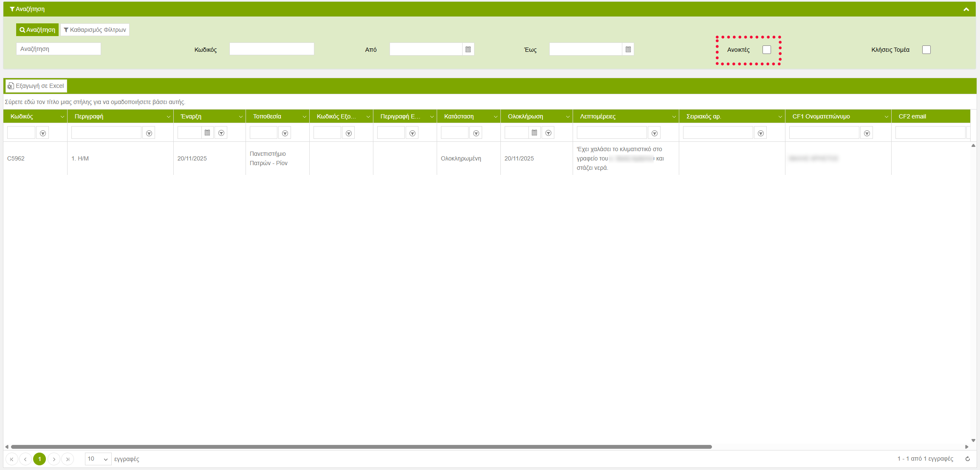The height and width of the screenshot is (470, 980).
Task: Refresh the grid with reload icon
Action: point(968,459)
